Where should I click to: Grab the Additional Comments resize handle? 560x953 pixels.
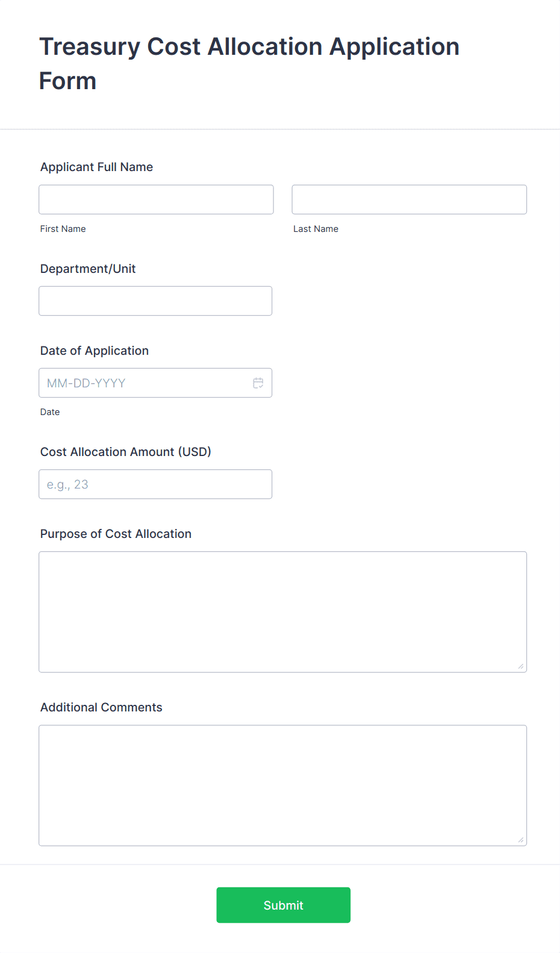521,840
